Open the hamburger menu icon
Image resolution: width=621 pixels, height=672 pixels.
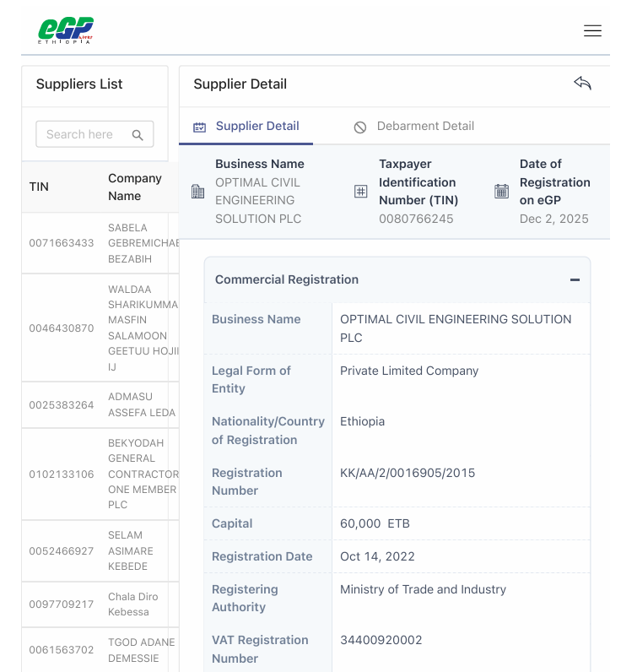(x=592, y=31)
